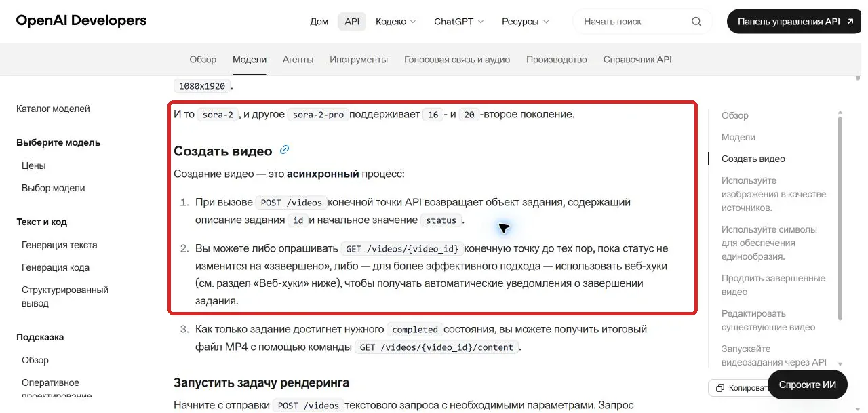868x413 pixels.
Task: Select the API nav tab
Action: click(x=352, y=22)
